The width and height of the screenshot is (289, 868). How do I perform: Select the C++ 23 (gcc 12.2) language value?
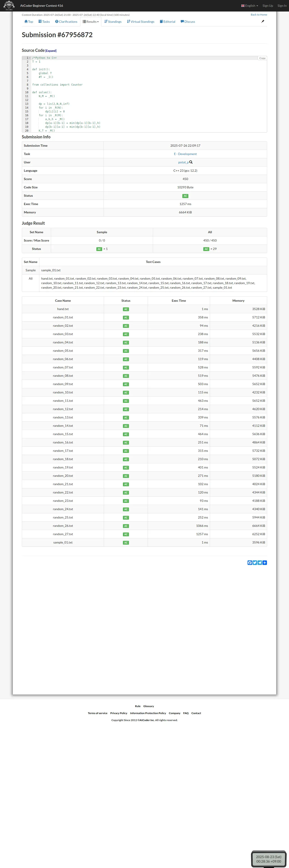(185, 171)
